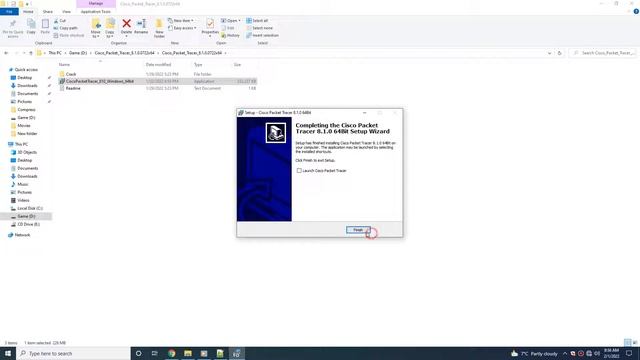Open the Easy access dropdown
Screen dimensions: 640x360
click(182, 28)
